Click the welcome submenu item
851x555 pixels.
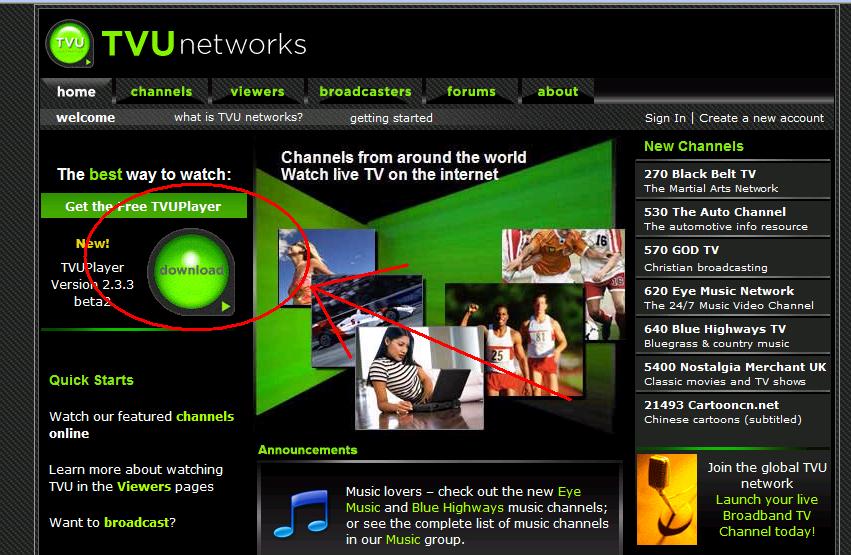pyautogui.click(x=85, y=118)
